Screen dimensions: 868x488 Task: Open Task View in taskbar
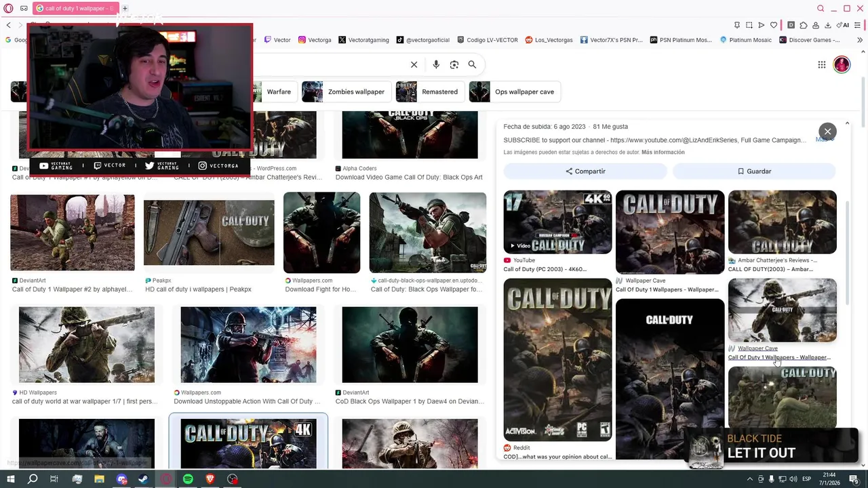[54, 479]
